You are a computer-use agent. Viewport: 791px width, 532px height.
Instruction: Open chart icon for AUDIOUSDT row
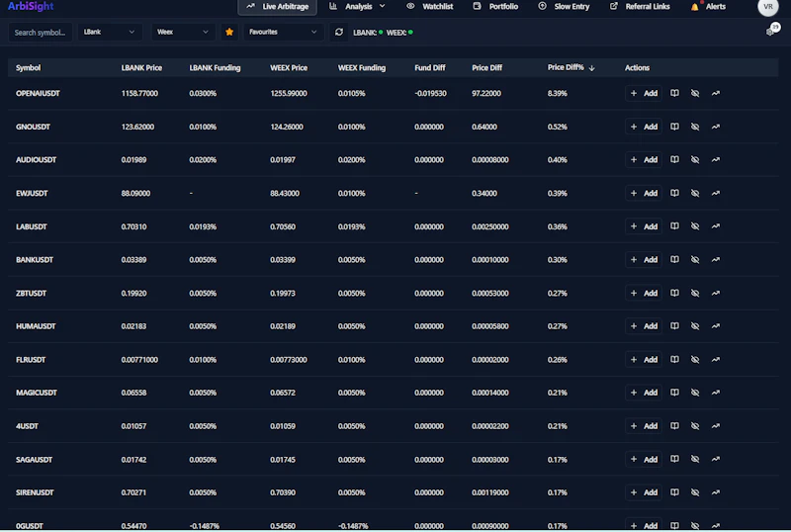click(716, 160)
